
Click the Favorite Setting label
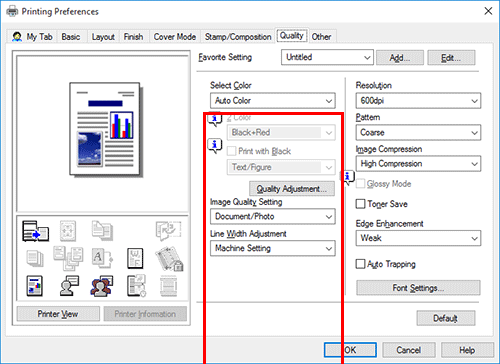225,57
